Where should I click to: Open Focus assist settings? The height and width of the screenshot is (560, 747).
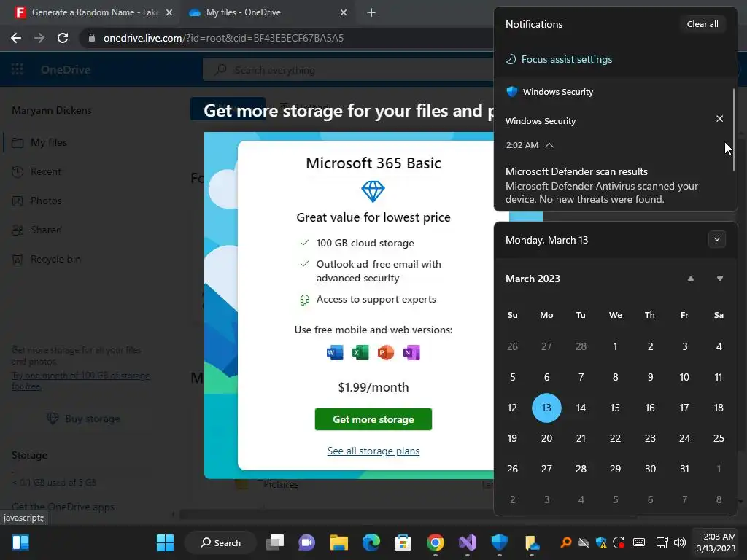click(x=566, y=59)
